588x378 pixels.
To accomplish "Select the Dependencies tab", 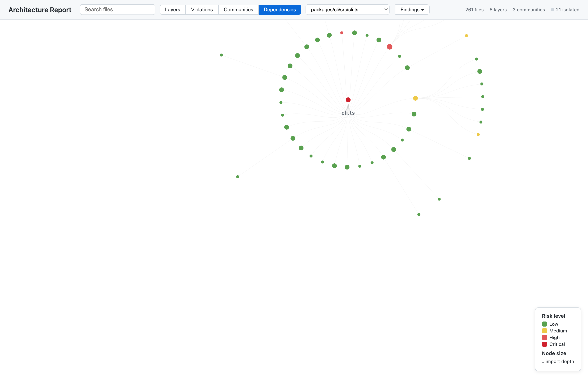I will 280,10.
